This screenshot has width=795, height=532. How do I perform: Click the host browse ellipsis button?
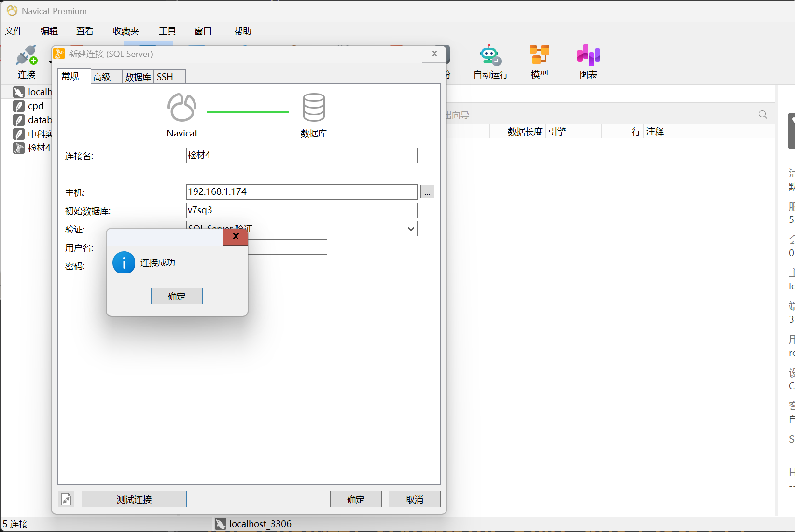point(427,192)
